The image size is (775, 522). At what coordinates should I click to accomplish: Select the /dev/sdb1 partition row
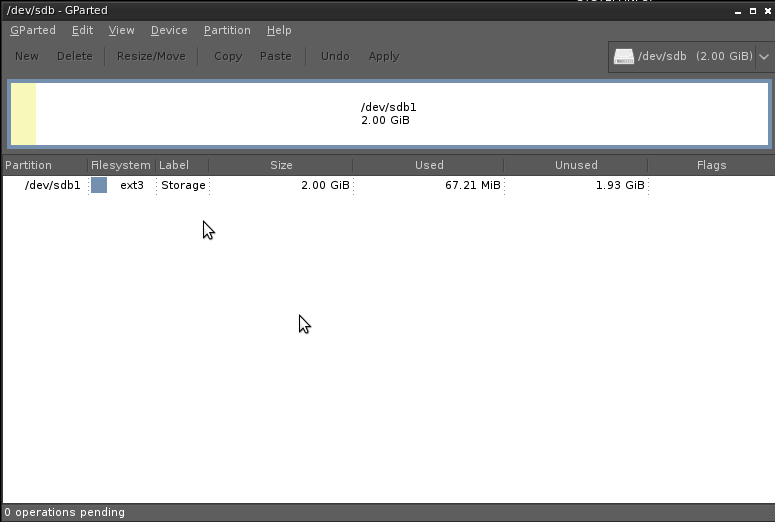pos(388,185)
